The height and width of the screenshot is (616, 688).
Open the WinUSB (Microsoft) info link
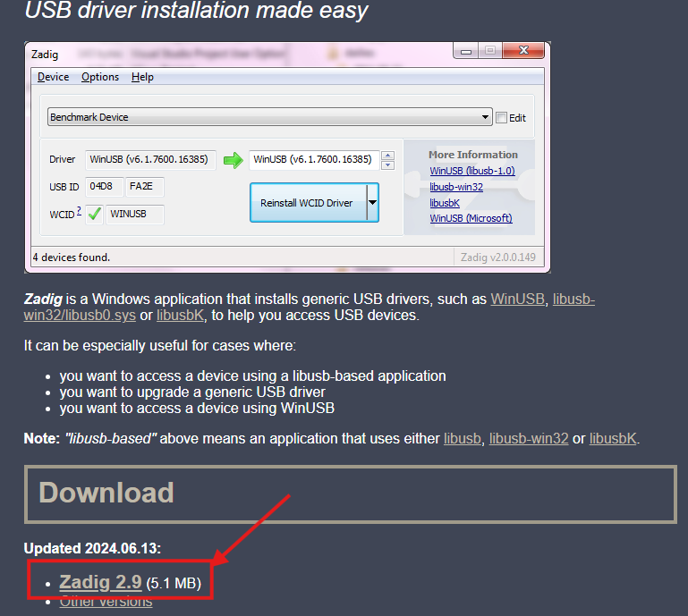pyautogui.click(x=471, y=218)
